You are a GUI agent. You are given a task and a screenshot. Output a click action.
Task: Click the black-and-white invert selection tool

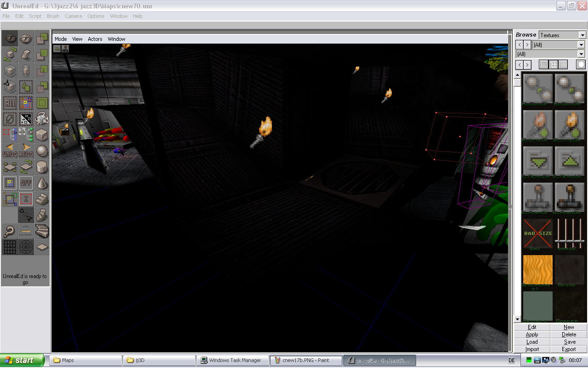click(x=26, y=118)
